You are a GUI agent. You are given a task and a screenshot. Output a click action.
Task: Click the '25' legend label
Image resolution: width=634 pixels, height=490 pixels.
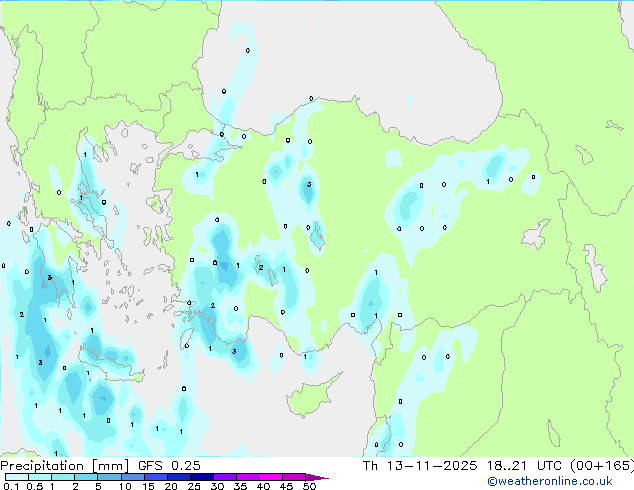(194, 486)
